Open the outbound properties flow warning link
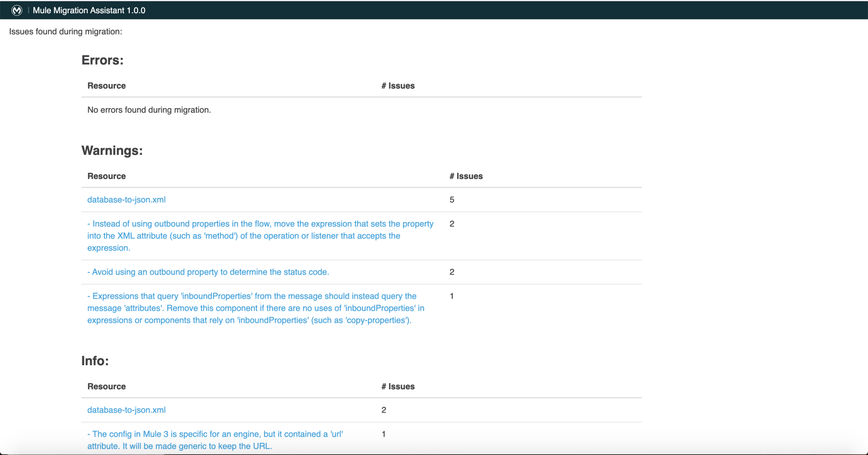868x455 pixels. pos(260,236)
